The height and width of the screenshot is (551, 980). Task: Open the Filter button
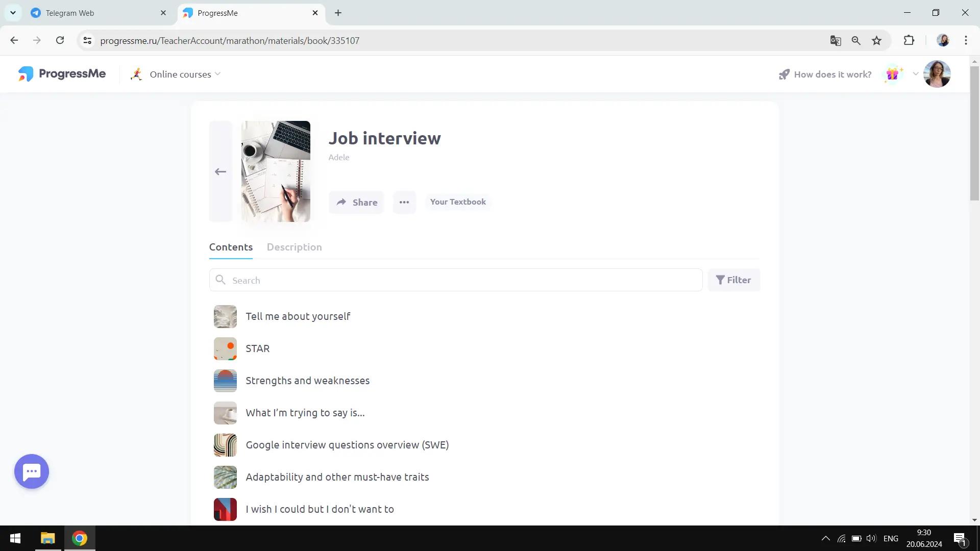tap(733, 280)
